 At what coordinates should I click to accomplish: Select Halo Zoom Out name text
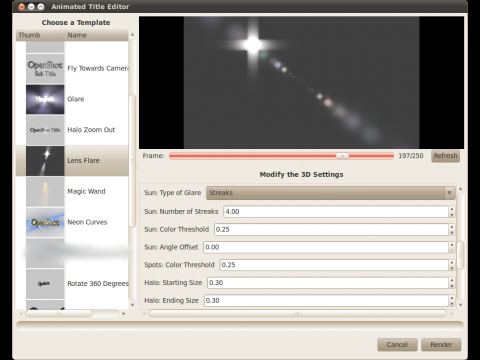91,130
